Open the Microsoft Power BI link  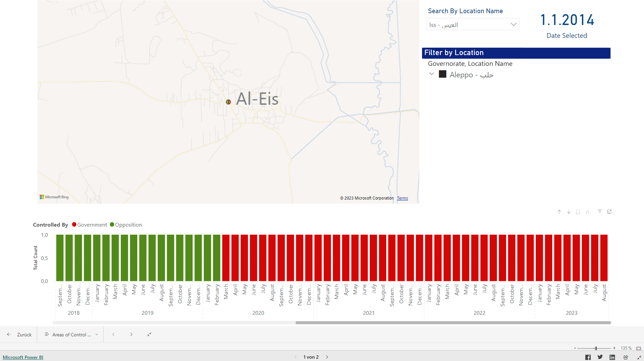click(x=23, y=357)
